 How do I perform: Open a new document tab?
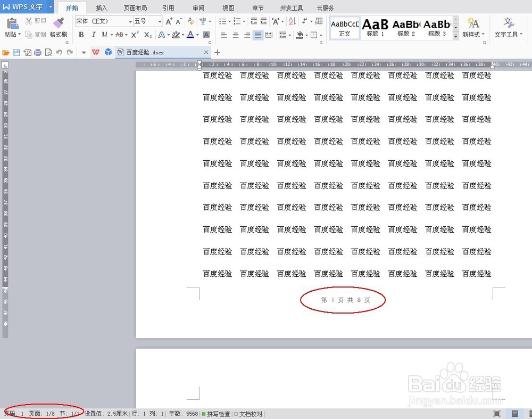coord(218,52)
